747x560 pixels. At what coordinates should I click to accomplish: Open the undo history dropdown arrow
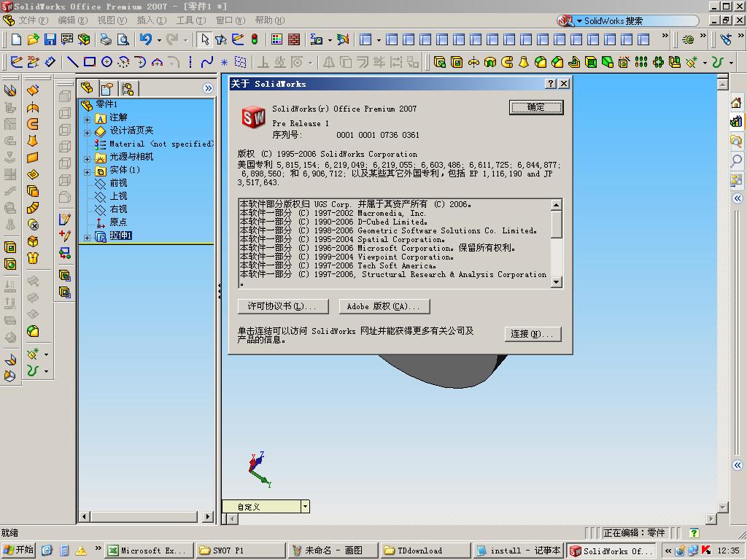coord(158,39)
